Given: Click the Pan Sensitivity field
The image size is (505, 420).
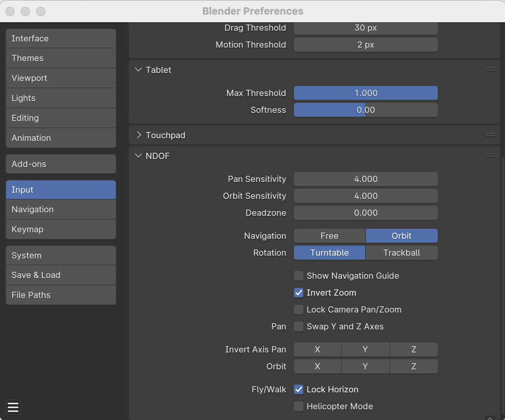Looking at the screenshot, I should [x=366, y=179].
